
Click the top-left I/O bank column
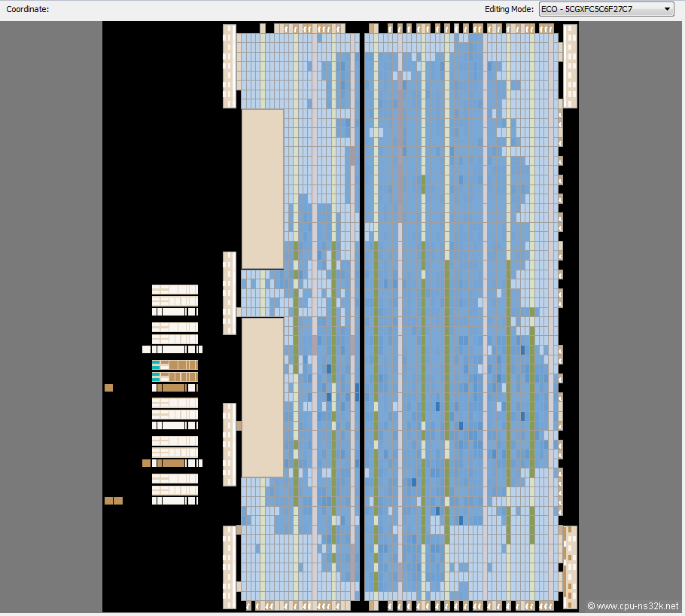pyautogui.click(x=229, y=66)
